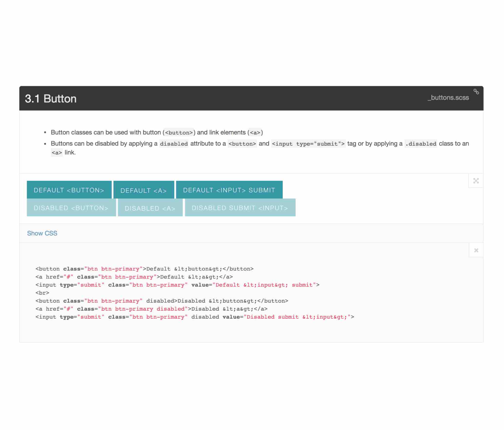The width and height of the screenshot is (504, 430).
Task: Click the Disabled <BUTTON> button
Action: pos(71,207)
